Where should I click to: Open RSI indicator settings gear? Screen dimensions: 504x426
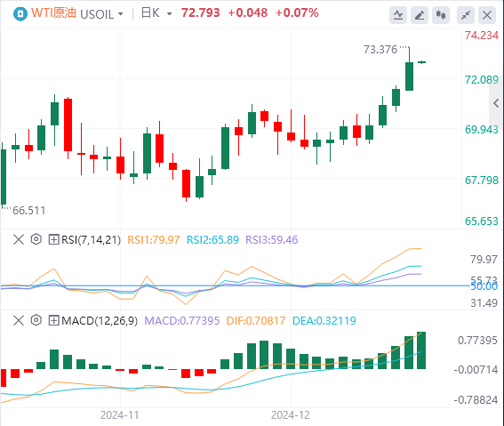pyautogui.click(x=36, y=239)
